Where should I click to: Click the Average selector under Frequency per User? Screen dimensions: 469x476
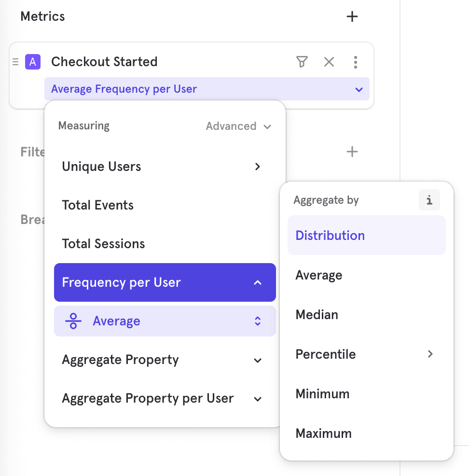tap(165, 321)
